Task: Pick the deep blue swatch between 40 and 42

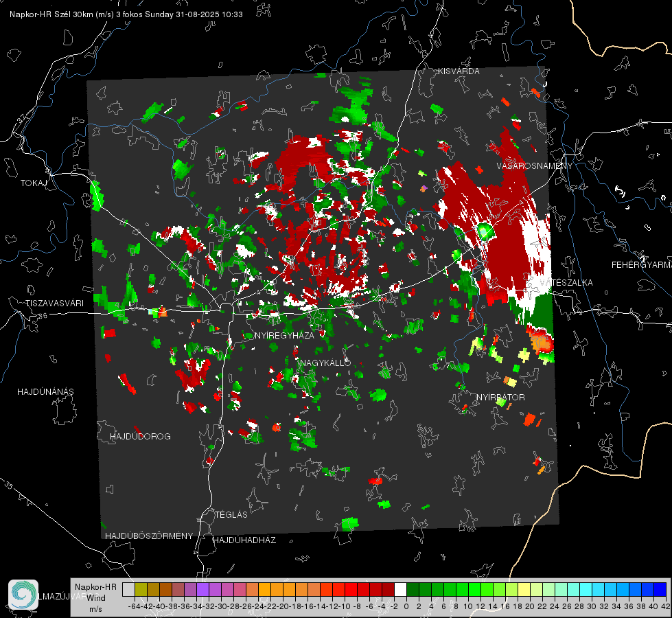Action: 660,589
